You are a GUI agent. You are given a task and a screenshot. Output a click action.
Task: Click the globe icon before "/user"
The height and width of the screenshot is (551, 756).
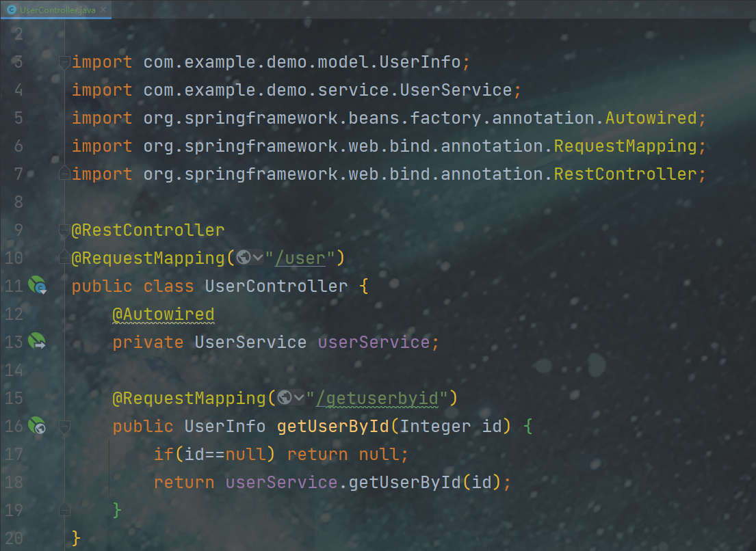point(244,258)
